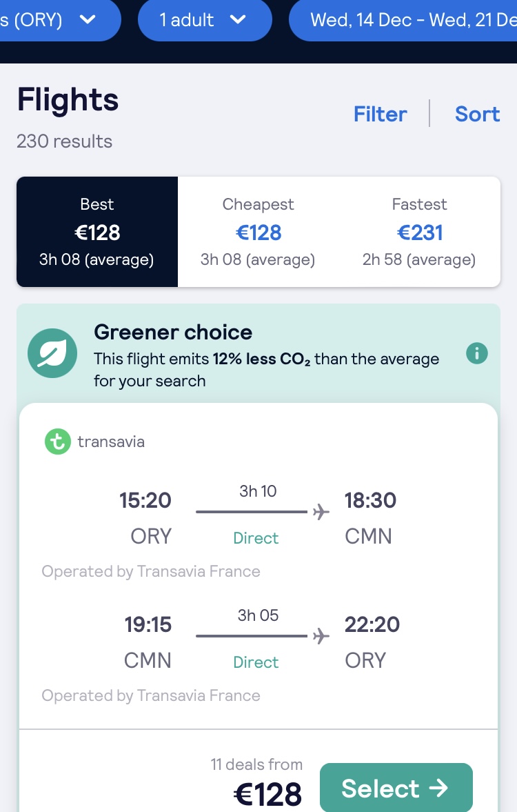Click the first Operated by Transavia France text

pyautogui.click(x=150, y=571)
